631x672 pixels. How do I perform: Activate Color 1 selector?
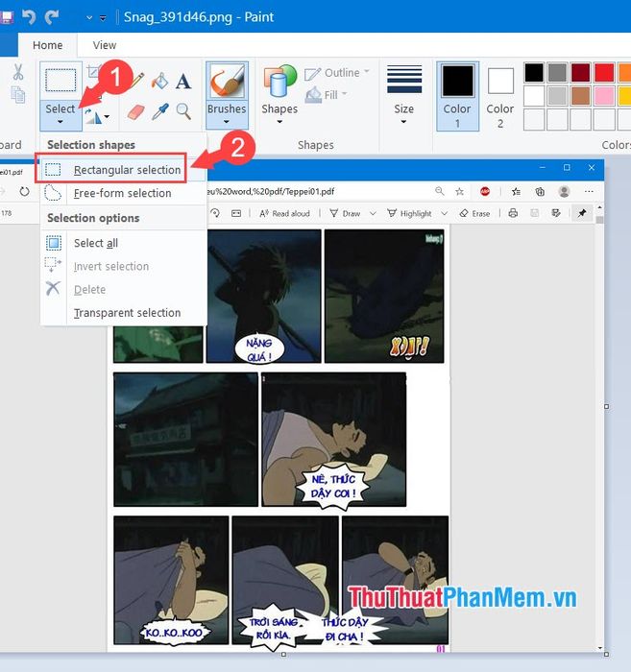(x=457, y=96)
